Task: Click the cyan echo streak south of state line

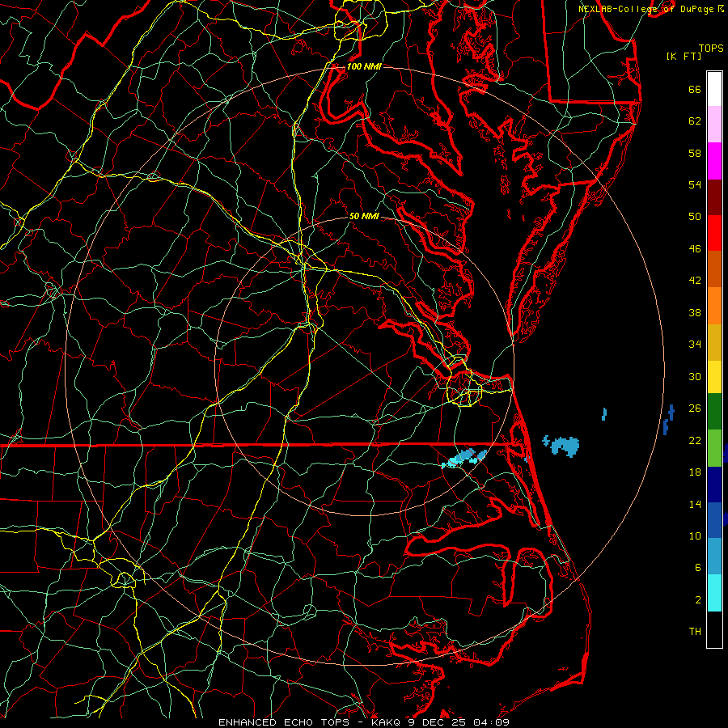Action: point(464,459)
